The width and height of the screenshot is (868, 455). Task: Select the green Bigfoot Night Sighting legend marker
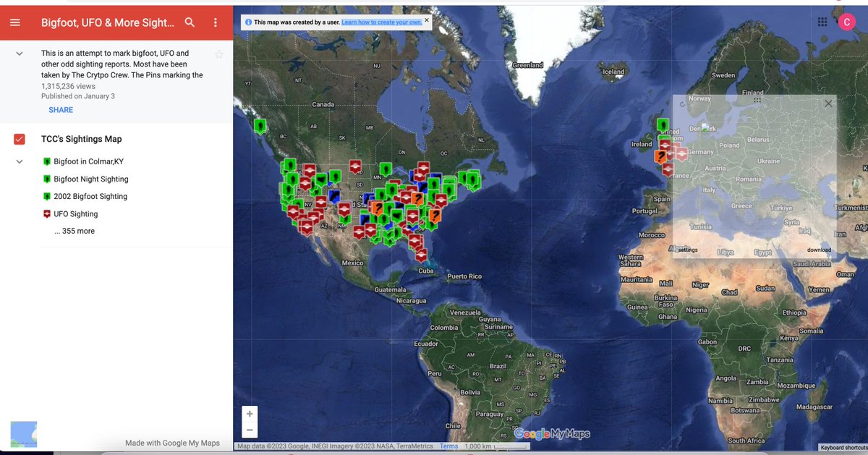(47, 179)
